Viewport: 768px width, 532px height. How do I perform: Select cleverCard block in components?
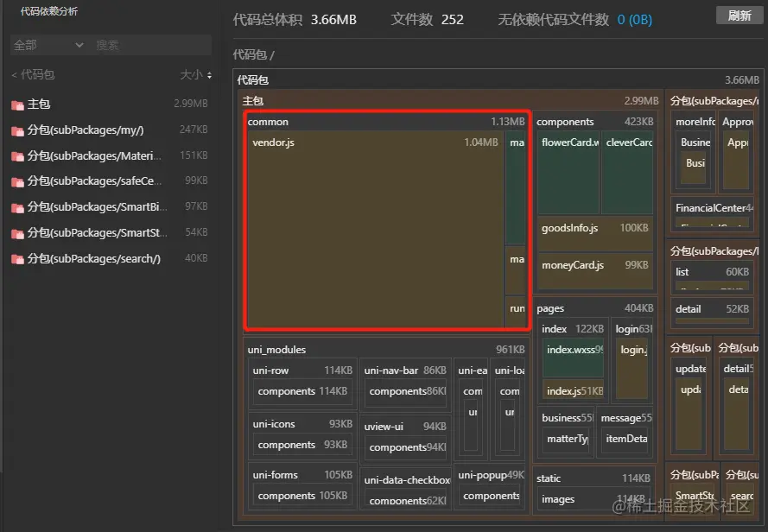click(627, 172)
